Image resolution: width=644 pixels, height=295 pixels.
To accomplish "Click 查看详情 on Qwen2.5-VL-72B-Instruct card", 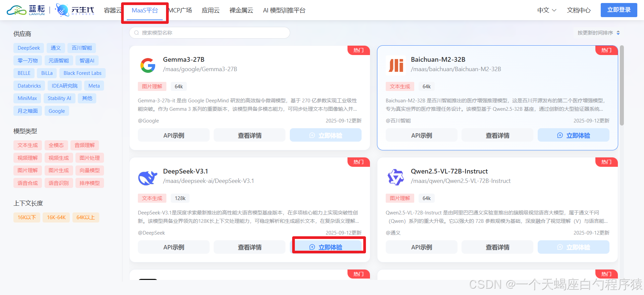I will 497,247.
